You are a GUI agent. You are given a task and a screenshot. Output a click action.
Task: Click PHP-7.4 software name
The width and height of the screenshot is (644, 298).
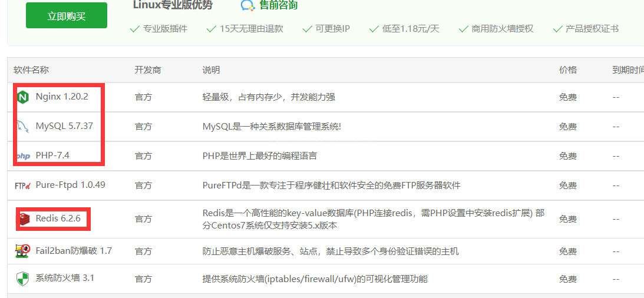[52, 155]
